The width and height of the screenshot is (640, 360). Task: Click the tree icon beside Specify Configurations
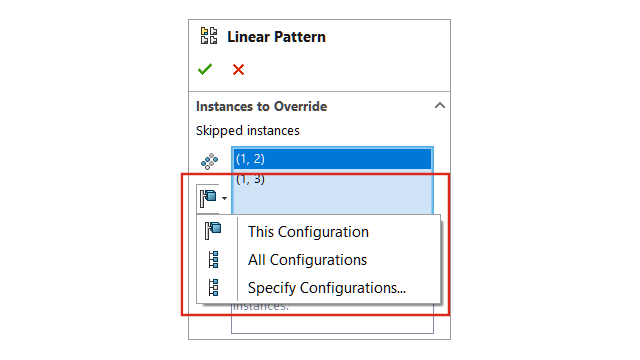coord(213,287)
